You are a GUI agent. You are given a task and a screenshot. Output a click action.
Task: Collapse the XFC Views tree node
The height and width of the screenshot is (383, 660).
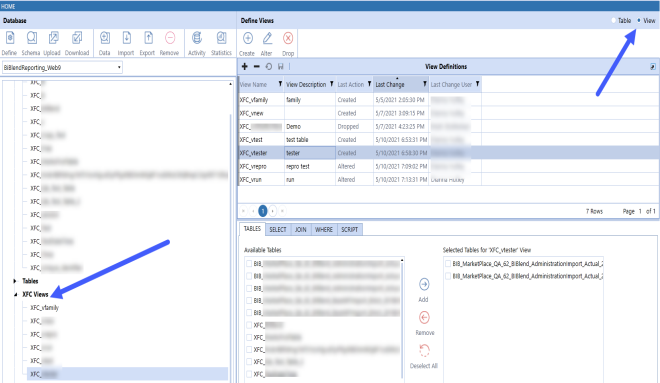click(15, 294)
